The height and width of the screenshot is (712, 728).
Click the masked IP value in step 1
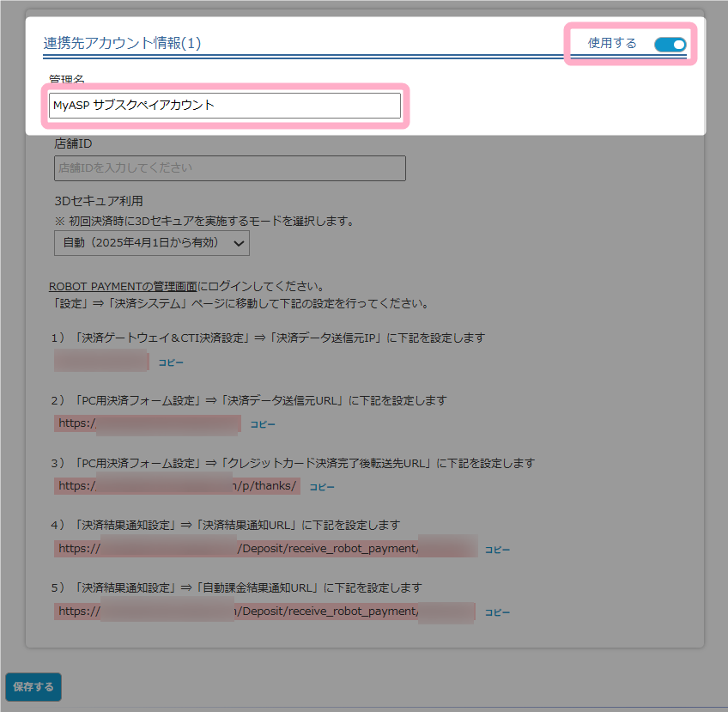[x=101, y=362]
